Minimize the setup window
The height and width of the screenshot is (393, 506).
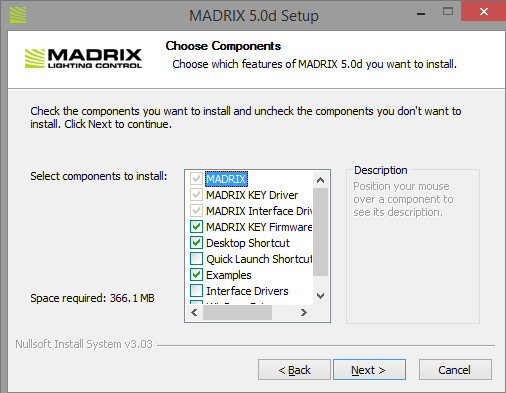point(421,13)
